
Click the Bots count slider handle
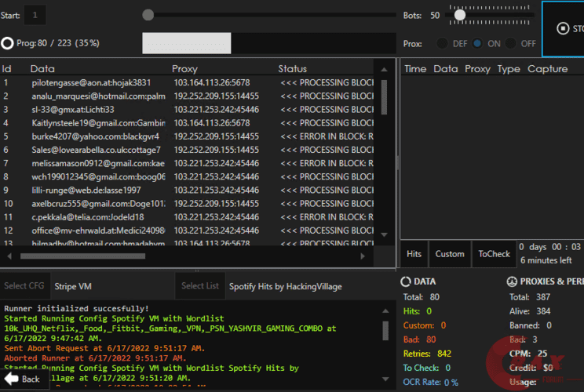[x=460, y=14]
